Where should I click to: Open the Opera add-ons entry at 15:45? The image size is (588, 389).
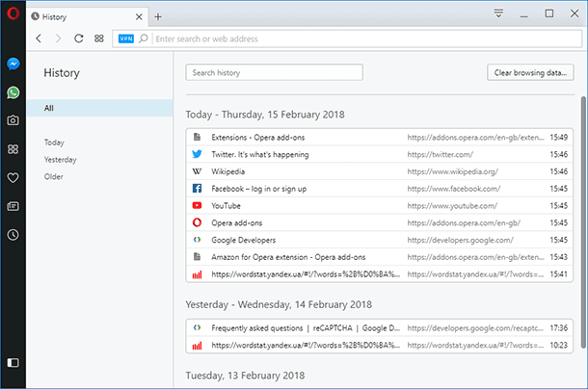379,222
